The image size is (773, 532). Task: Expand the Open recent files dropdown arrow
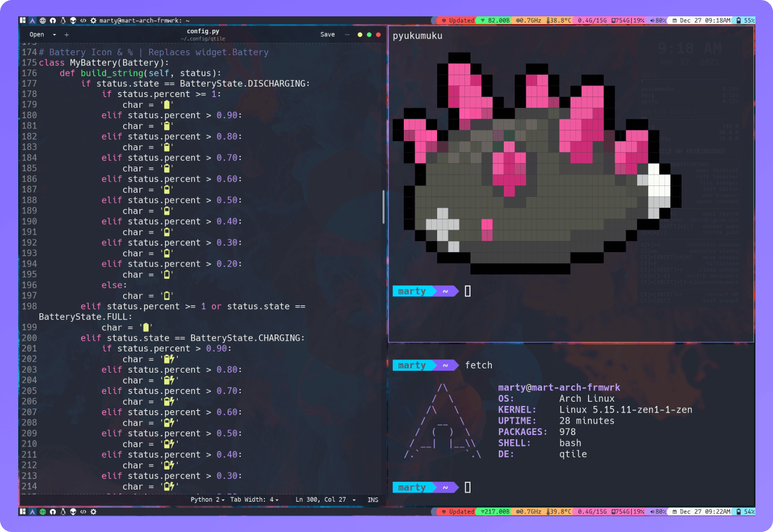point(55,35)
